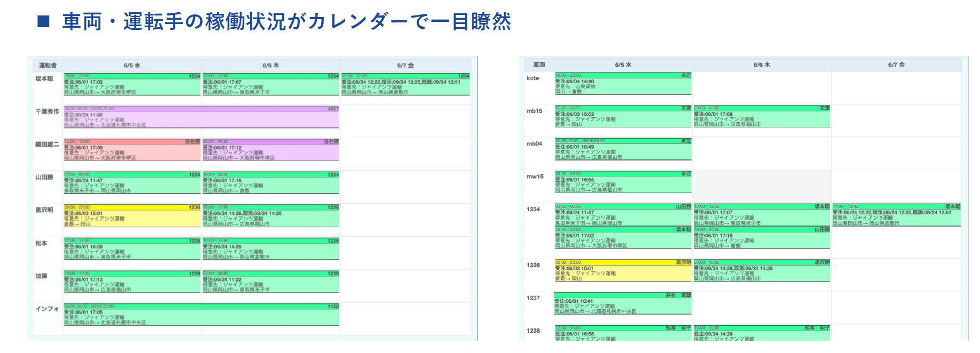The image size is (980, 353).
Task: Select 加藤's 10:00-12:00 order on 6/5
Action: (x=132, y=282)
